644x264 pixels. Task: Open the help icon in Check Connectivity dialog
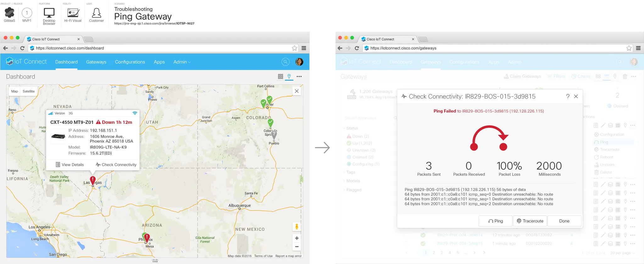pyautogui.click(x=568, y=96)
